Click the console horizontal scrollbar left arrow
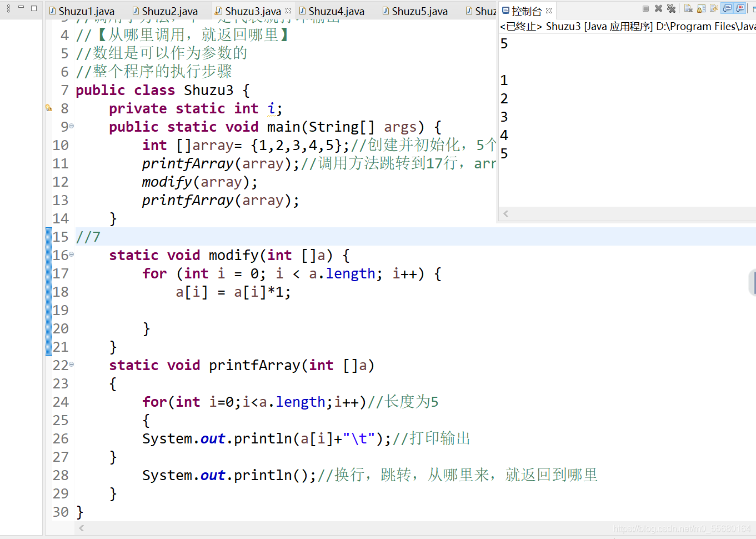The height and width of the screenshot is (539, 756). 506,213
